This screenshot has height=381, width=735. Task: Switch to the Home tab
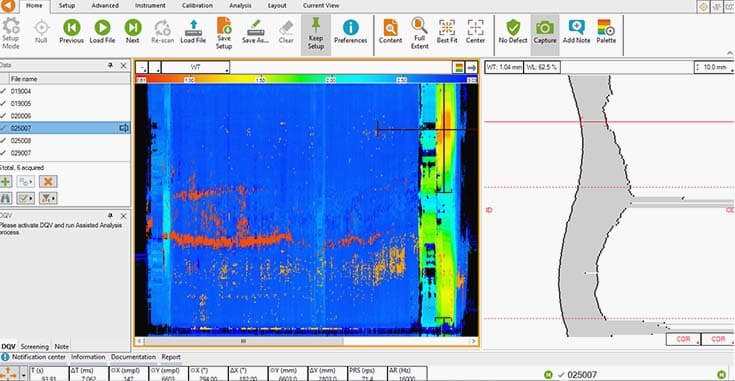click(x=34, y=6)
